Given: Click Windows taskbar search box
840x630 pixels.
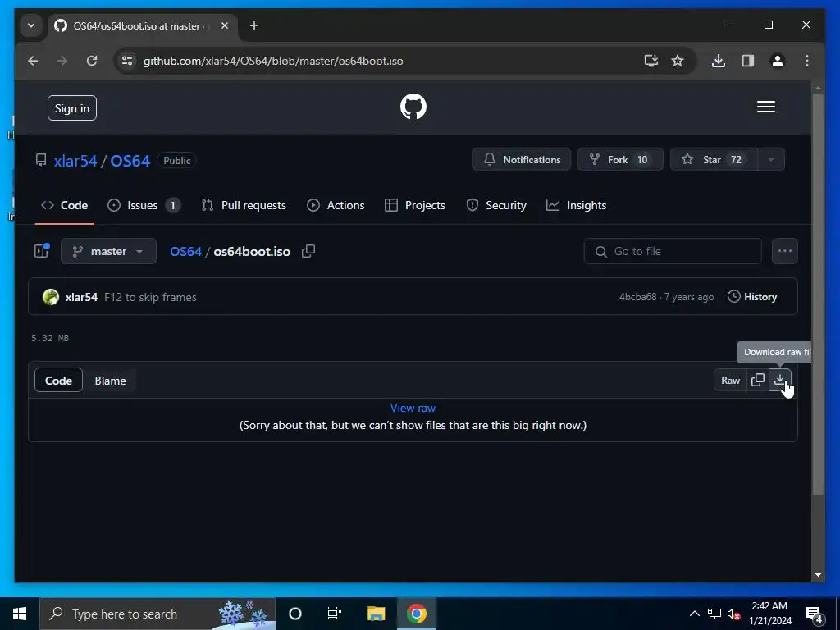Looking at the screenshot, I should tap(157, 614).
